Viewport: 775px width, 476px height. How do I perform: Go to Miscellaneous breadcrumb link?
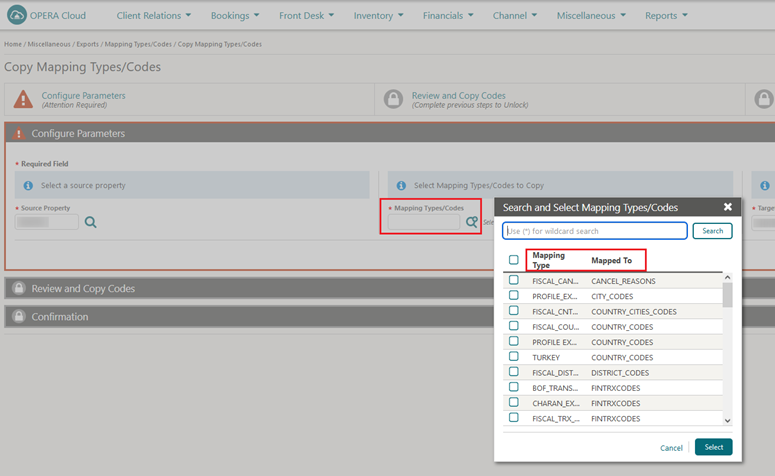tap(49, 44)
